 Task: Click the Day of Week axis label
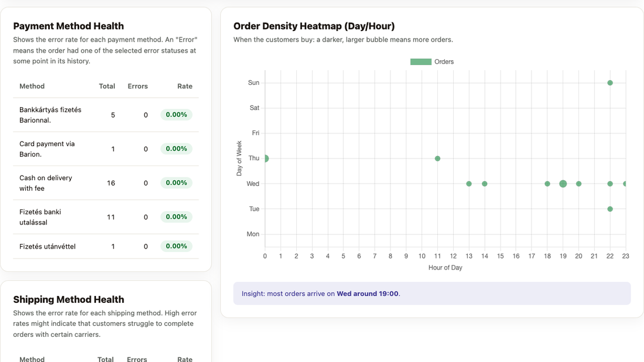click(239, 158)
